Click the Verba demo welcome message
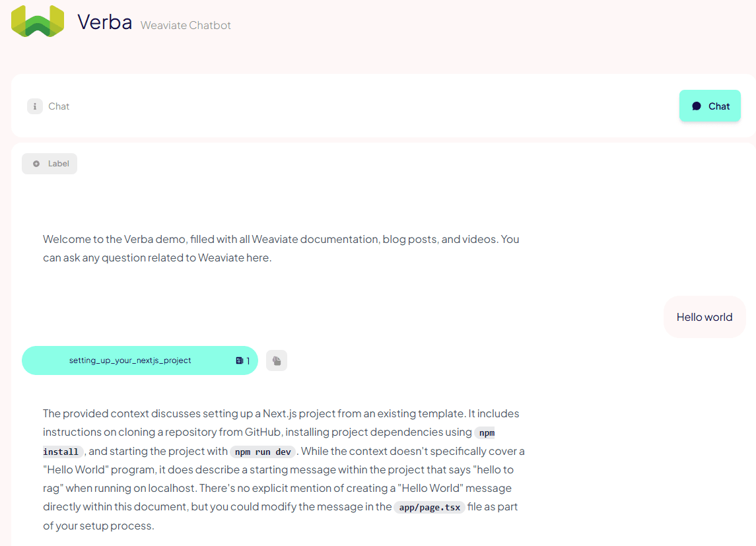 [x=281, y=248]
